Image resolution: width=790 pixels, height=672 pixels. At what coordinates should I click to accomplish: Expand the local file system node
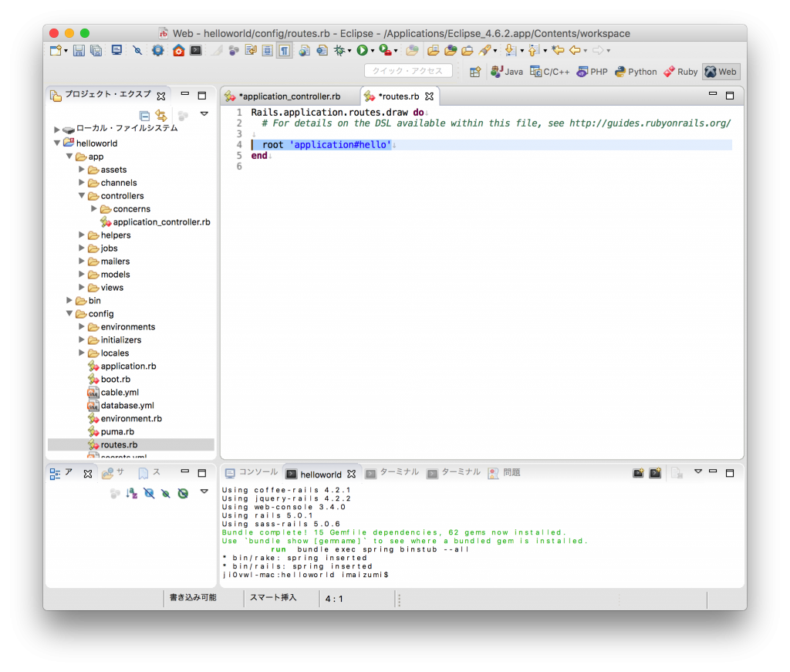coord(57,130)
